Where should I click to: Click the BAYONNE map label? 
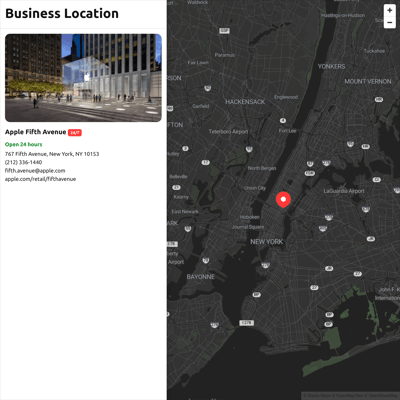click(x=201, y=277)
